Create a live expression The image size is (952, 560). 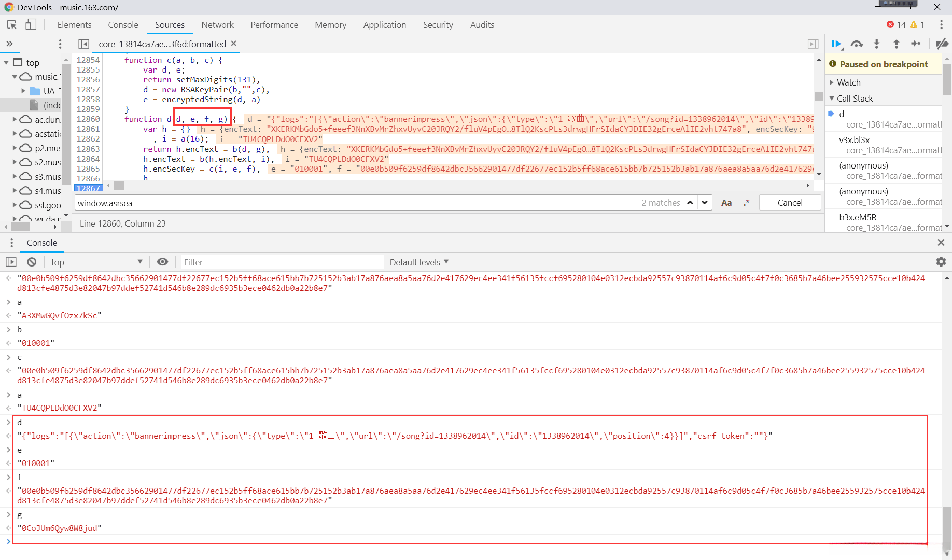pyautogui.click(x=163, y=262)
